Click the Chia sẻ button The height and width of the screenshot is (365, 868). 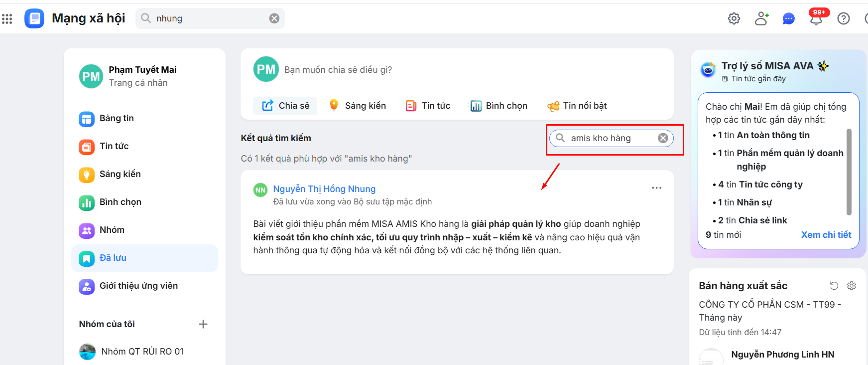coord(285,106)
